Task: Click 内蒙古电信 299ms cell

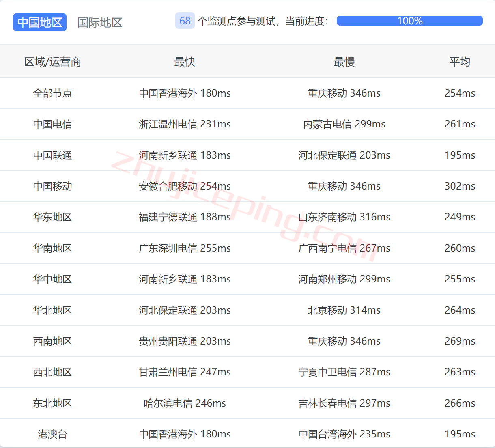Action: (x=344, y=124)
